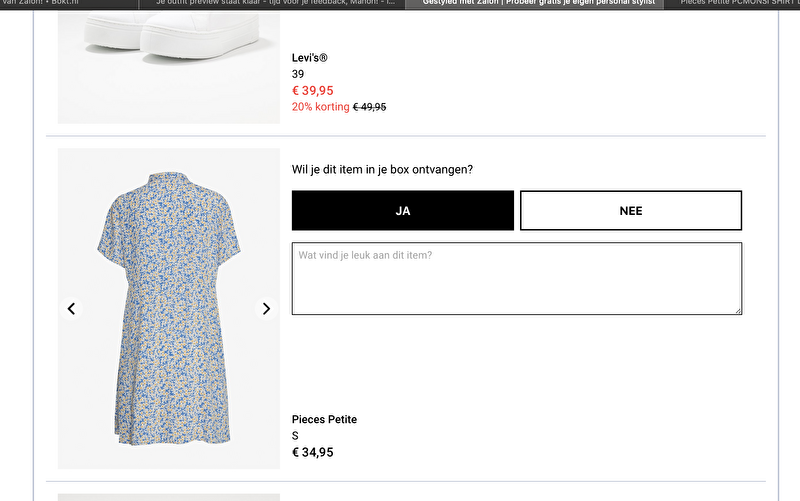Show the next dress photo
Screen dimensions: 800x501
coord(266,309)
